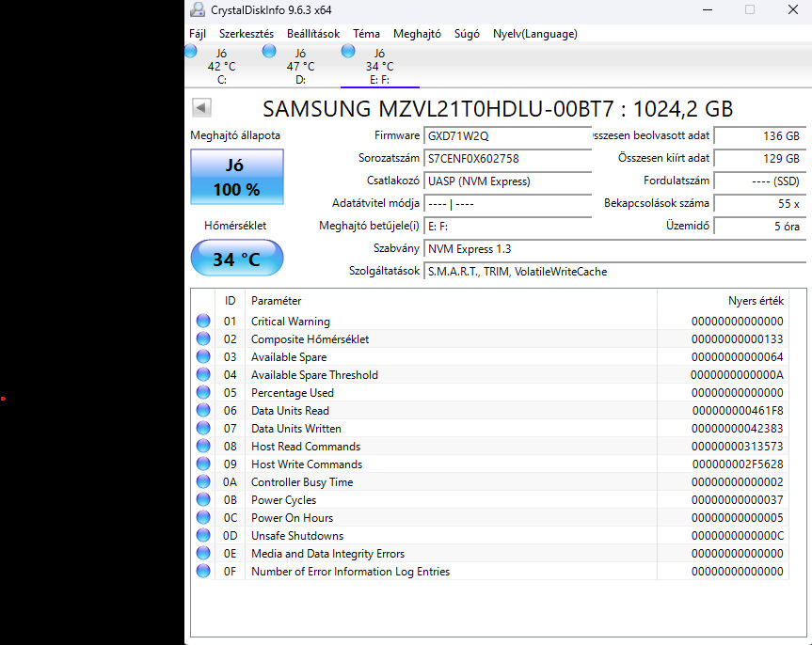This screenshot has width=812, height=645.
Task: Click the status orb beside Data Units Written
Action: coord(203,428)
